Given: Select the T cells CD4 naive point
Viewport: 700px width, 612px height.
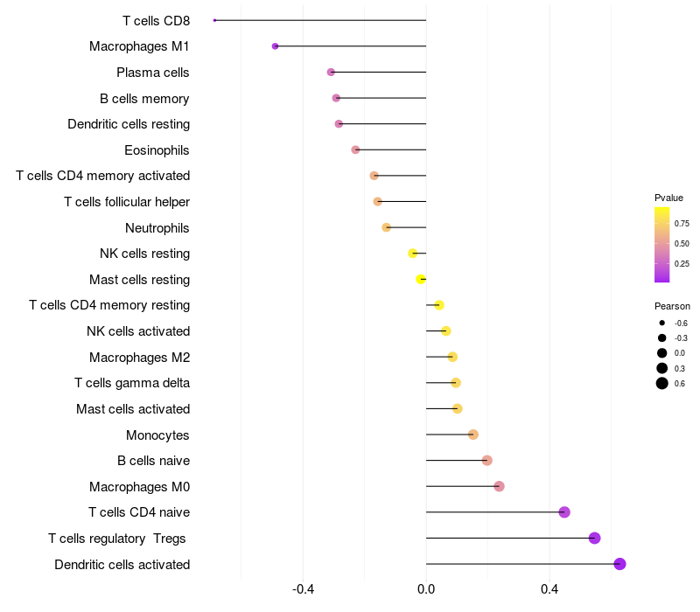Looking at the screenshot, I should [564, 512].
